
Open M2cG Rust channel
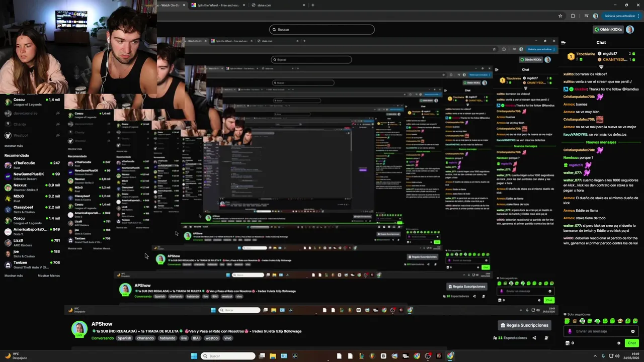coord(32,199)
